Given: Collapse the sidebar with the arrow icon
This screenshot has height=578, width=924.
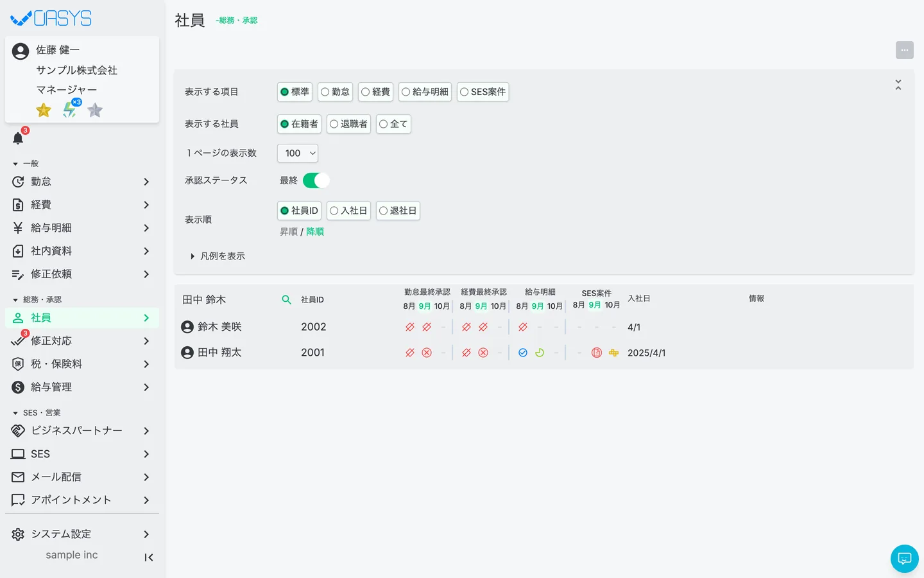Looking at the screenshot, I should (x=149, y=557).
